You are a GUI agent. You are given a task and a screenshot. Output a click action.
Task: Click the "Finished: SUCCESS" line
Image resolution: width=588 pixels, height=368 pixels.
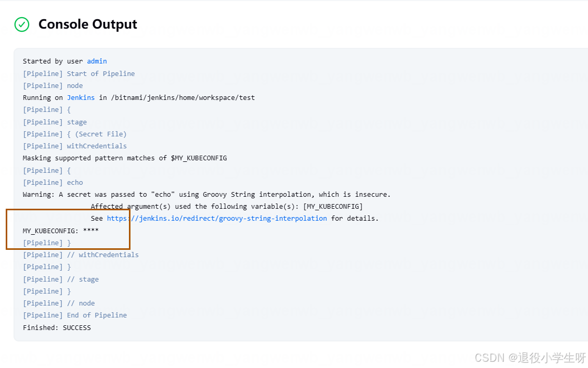tap(57, 328)
